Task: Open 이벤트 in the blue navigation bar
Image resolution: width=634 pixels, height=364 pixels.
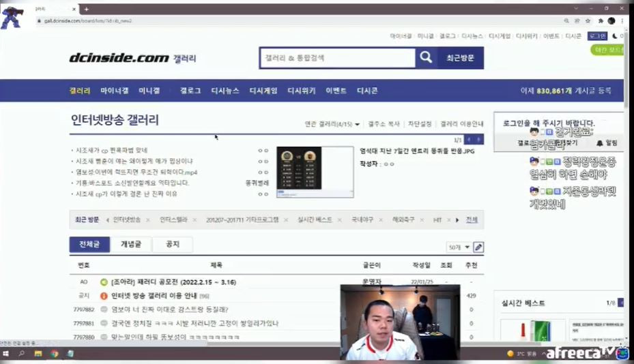Action: click(x=336, y=91)
